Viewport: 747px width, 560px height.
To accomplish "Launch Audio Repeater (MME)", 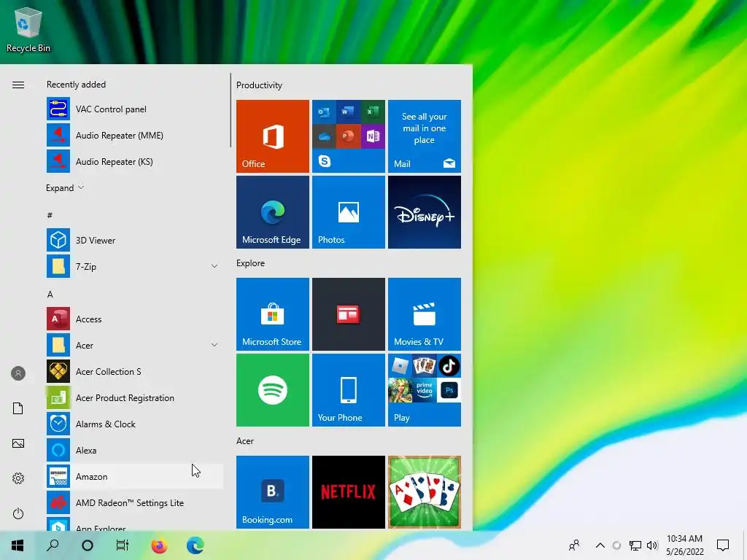I will 134,135.
